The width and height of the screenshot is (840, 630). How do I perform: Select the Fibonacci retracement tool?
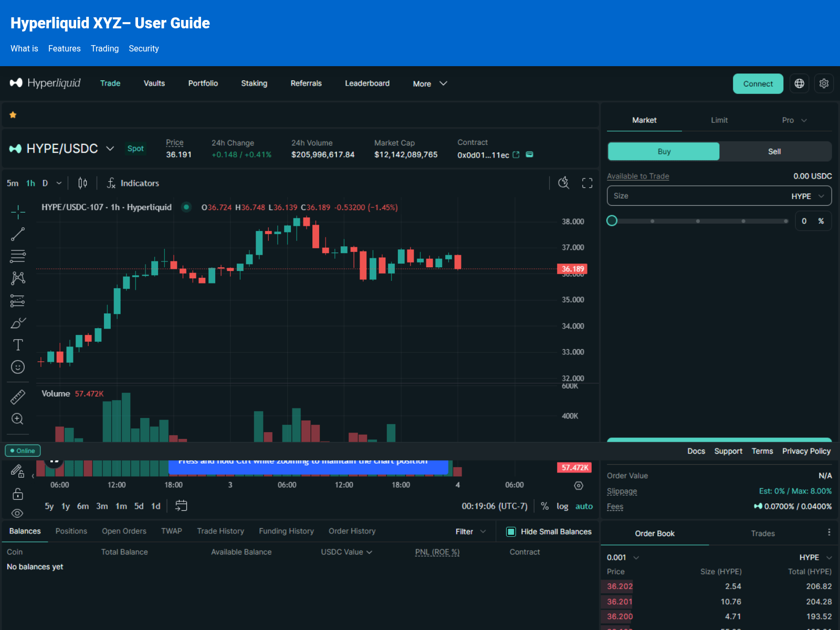(18, 256)
